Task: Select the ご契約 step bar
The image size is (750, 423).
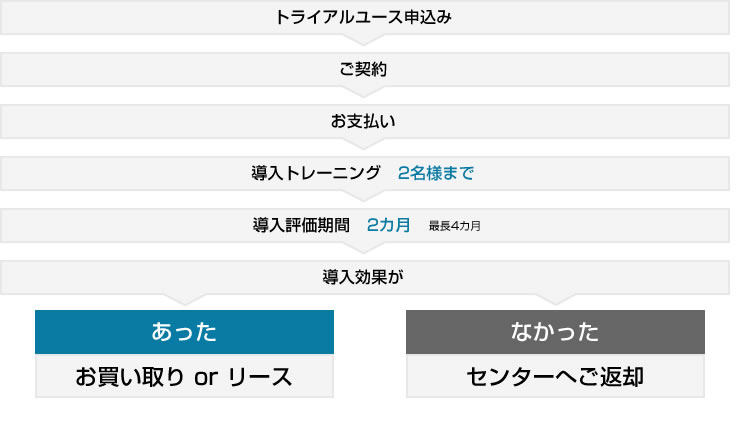Action: [x=364, y=69]
